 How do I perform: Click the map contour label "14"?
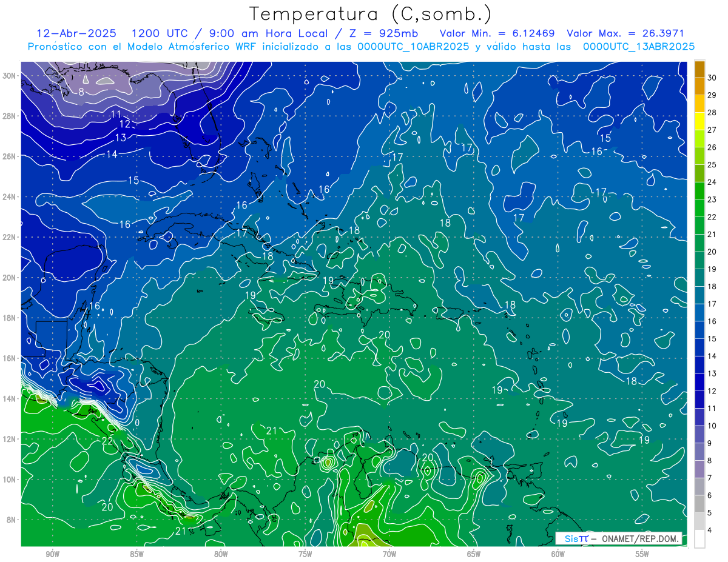112,155
